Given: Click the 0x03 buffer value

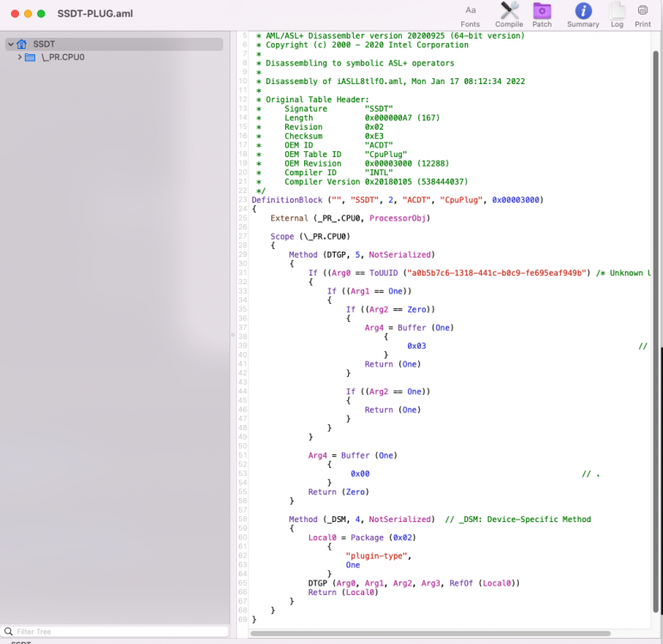Looking at the screenshot, I should pos(417,346).
